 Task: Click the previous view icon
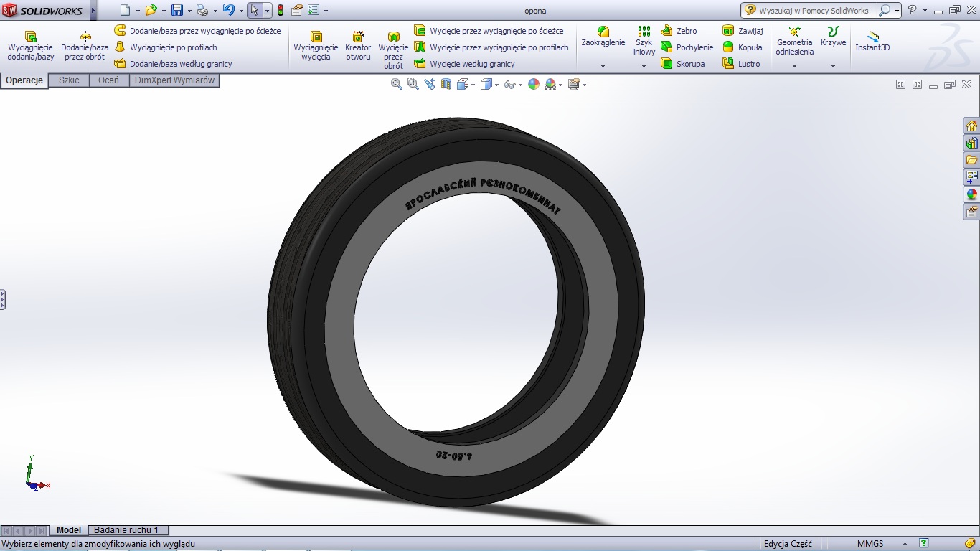tap(430, 84)
